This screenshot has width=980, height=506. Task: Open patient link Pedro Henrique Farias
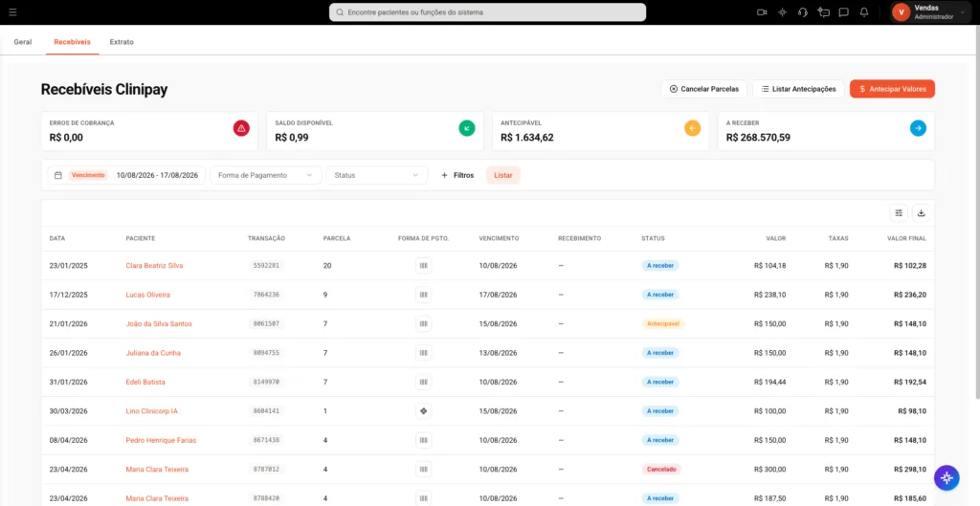pos(161,440)
